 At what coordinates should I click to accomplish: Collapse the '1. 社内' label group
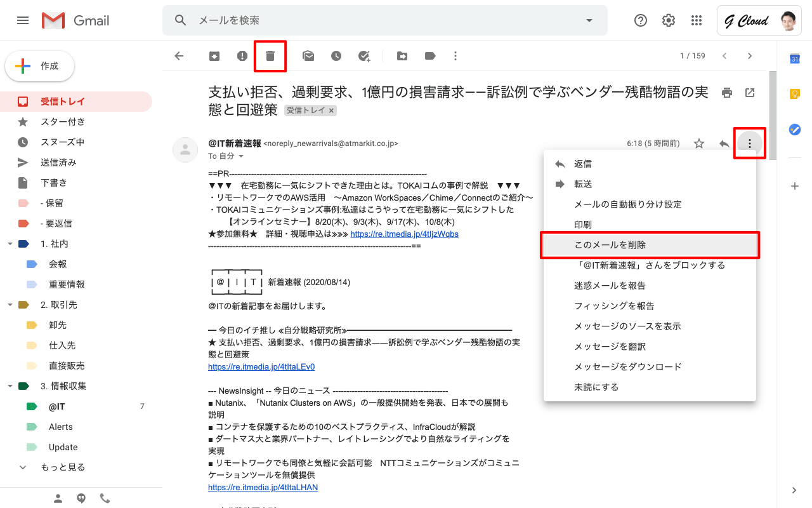[x=10, y=244]
